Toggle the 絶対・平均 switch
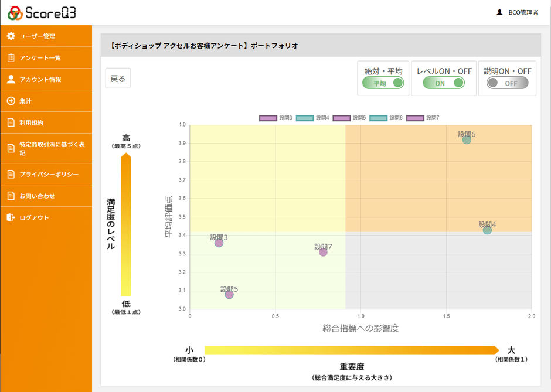The height and width of the screenshot is (392, 551). (383, 83)
